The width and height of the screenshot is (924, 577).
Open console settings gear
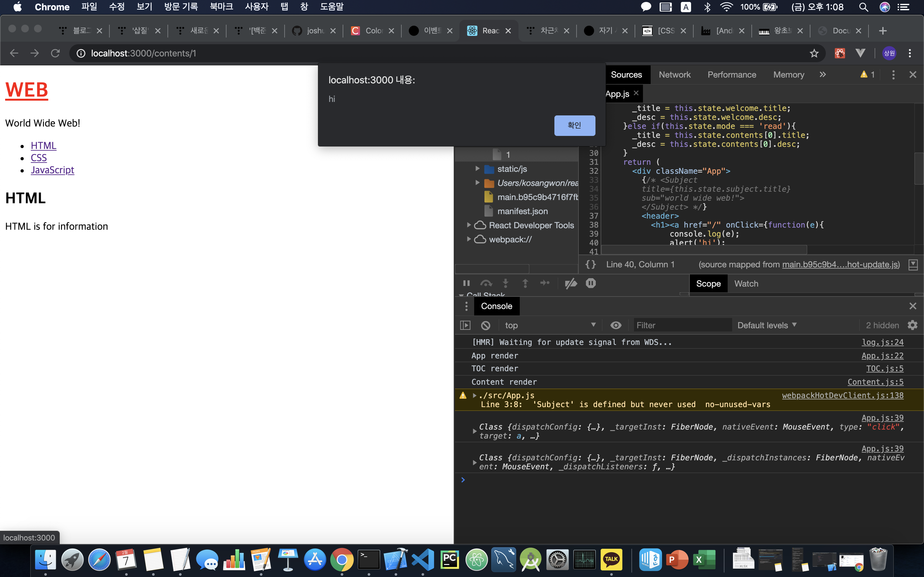912,325
